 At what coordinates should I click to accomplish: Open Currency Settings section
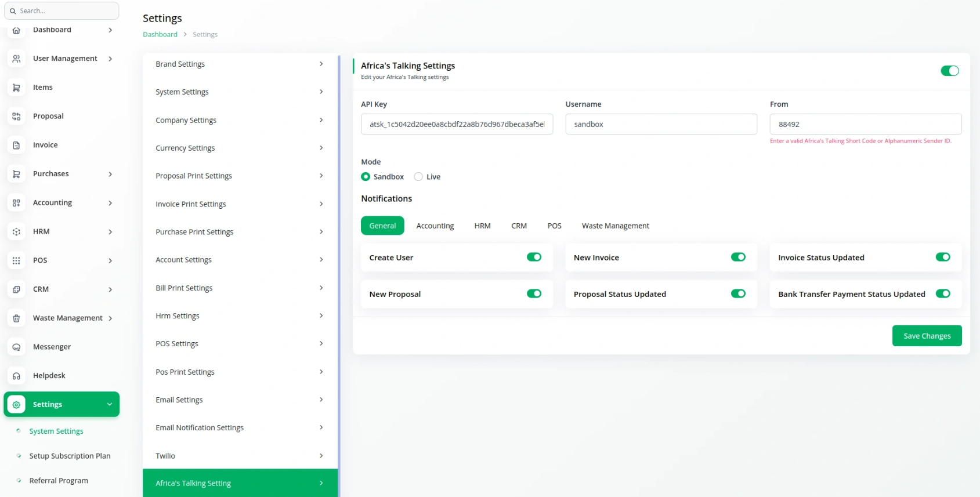pos(240,148)
